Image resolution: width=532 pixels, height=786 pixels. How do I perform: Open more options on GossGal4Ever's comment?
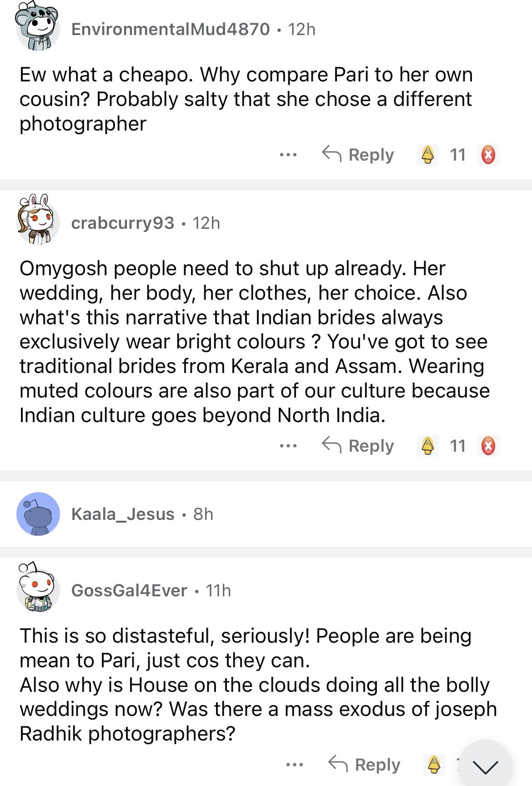(x=295, y=764)
